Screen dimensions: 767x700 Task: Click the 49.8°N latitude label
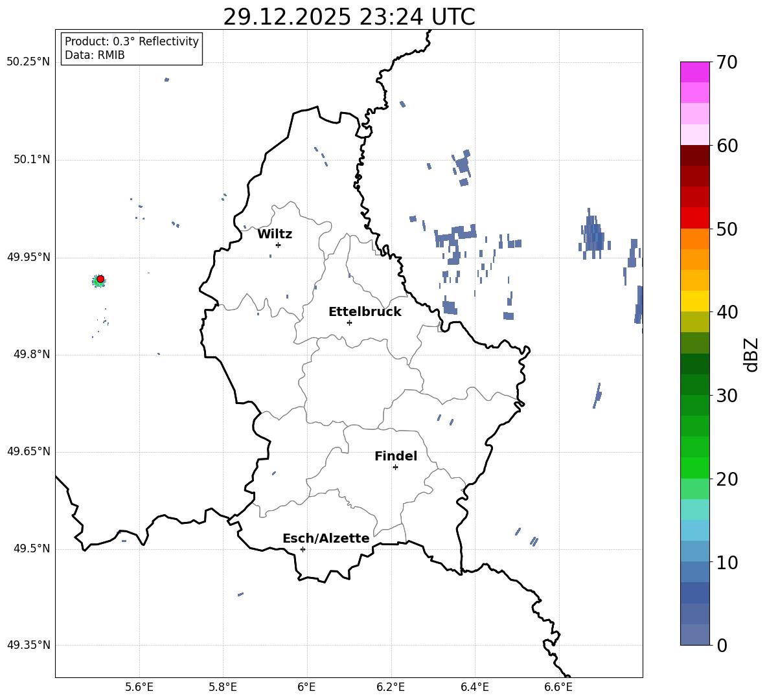click(32, 354)
